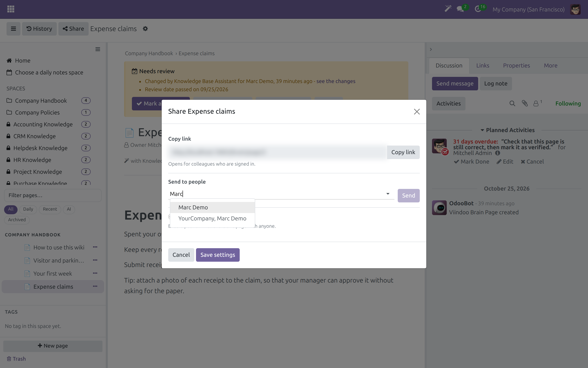Open the apps grid menu
This screenshot has height=368, width=588.
coord(11,9)
